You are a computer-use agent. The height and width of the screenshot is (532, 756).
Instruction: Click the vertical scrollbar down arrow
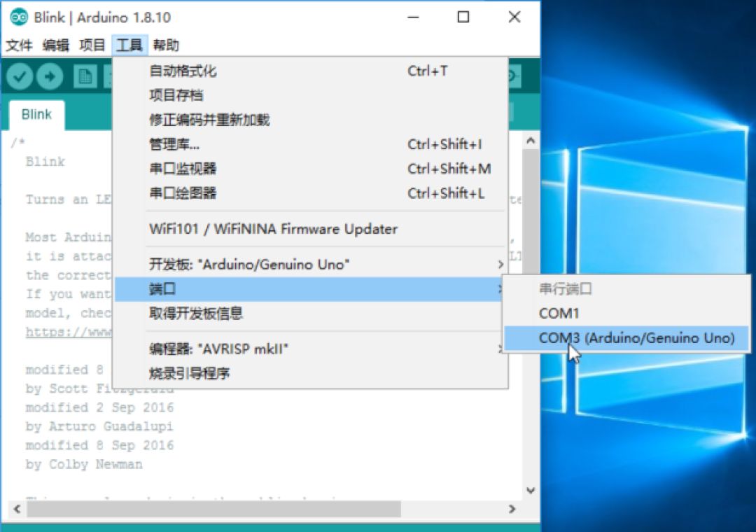[x=530, y=490]
